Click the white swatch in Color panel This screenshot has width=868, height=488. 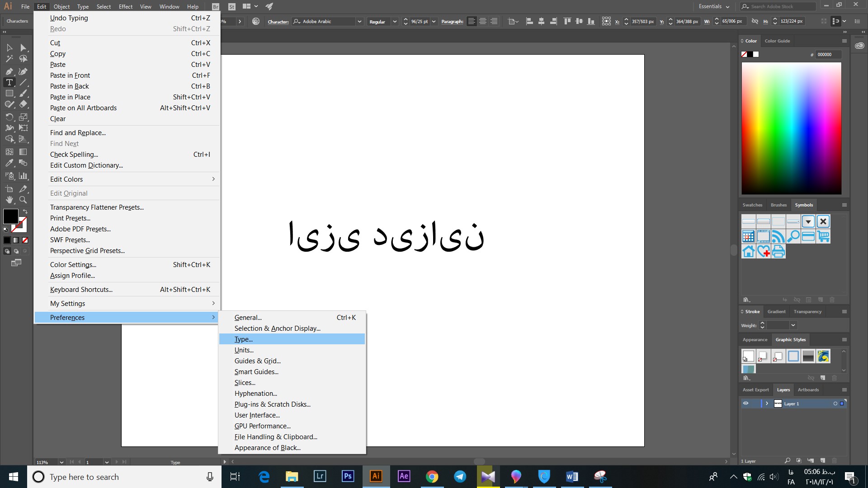tap(756, 54)
